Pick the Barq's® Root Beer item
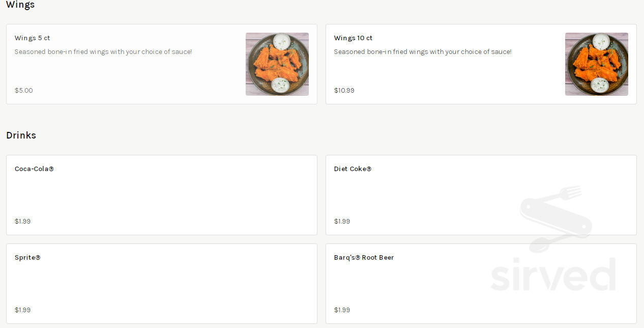The image size is (644, 328). pyautogui.click(x=364, y=258)
